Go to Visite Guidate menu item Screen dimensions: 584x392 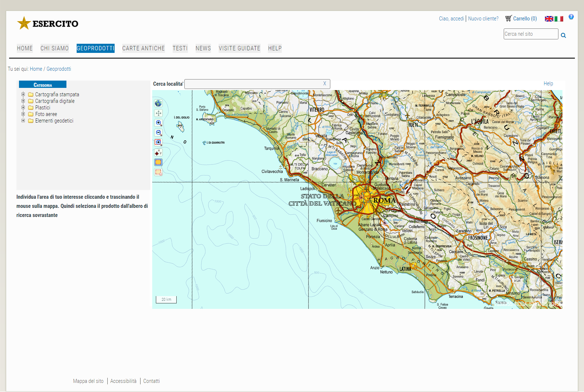(x=239, y=48)
